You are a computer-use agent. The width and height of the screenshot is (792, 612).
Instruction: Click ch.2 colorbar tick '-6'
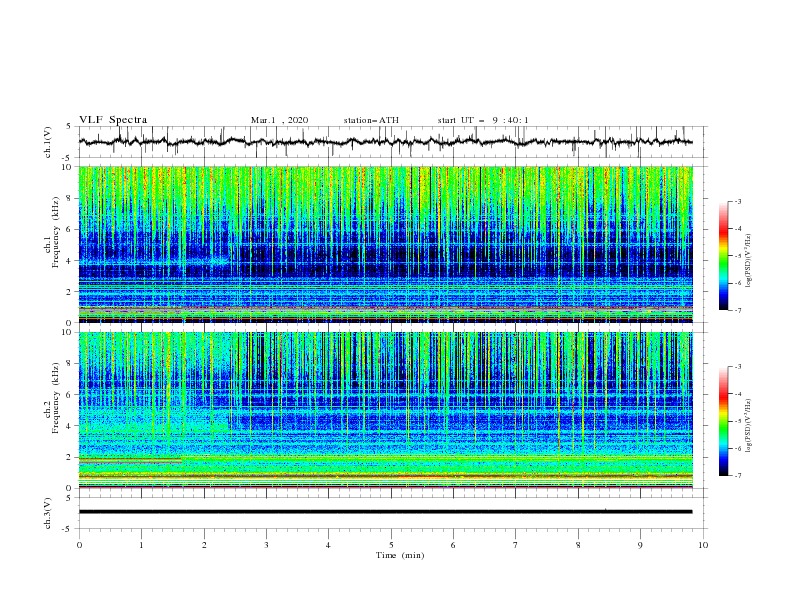pyautogui.click(x=738, y=448)
